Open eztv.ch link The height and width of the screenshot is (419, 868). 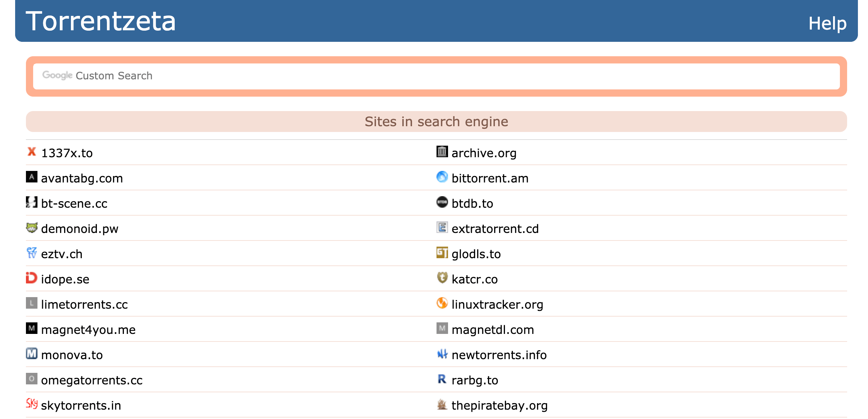62,254
